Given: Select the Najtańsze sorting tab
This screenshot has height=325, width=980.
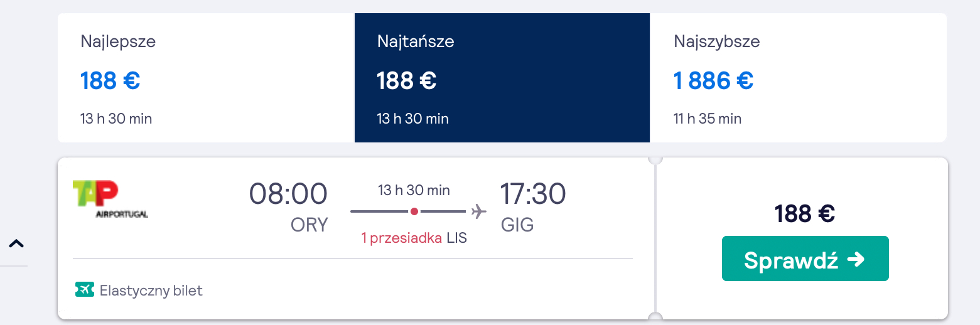Looking at the screenshot, I should [x=502, y=78].
